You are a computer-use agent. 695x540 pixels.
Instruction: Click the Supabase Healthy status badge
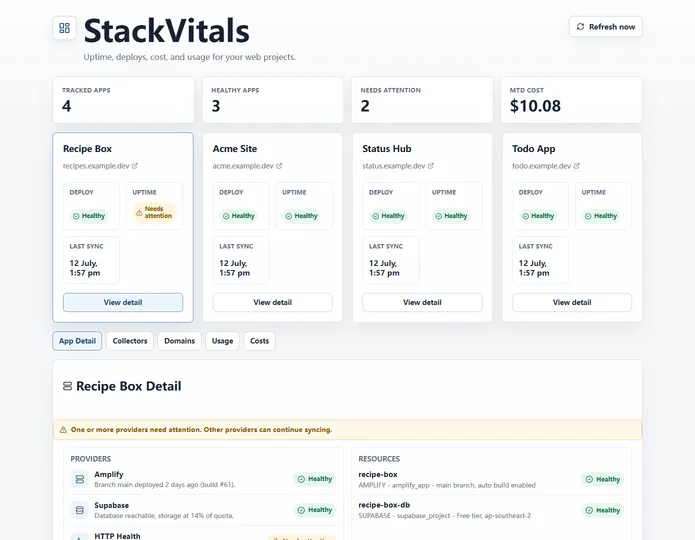pos(315,510)
